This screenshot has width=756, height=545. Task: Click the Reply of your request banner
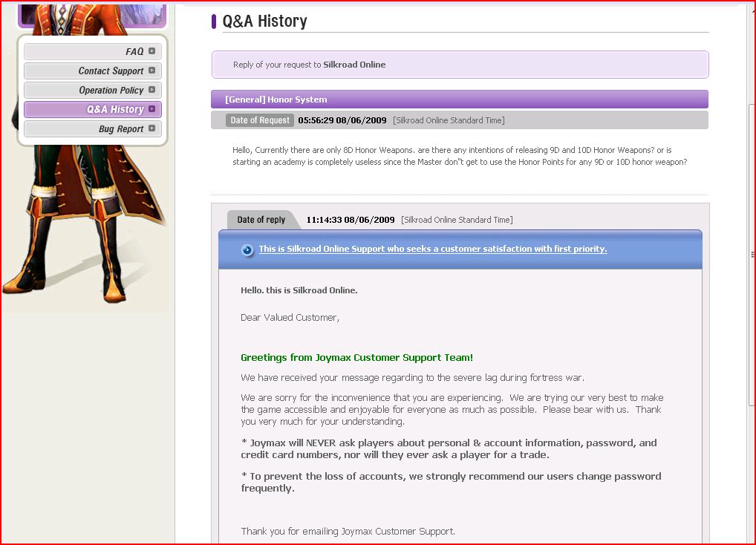[x=459, y=65]
